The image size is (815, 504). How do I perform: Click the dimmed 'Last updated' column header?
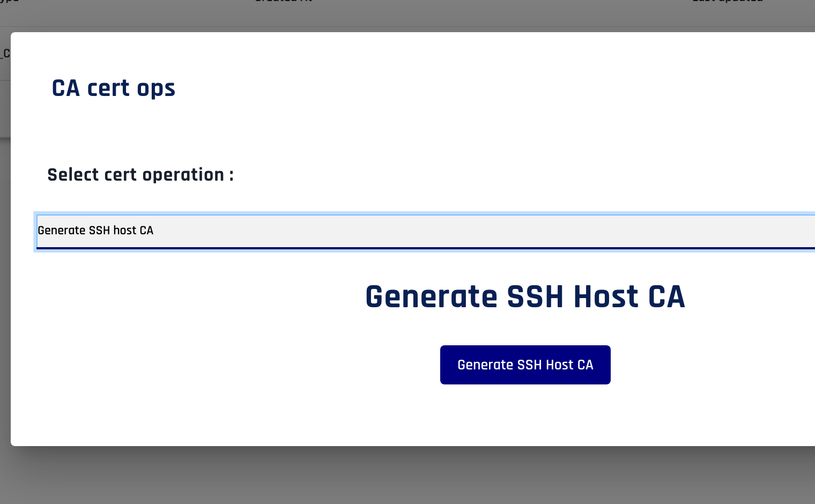click(x=727, y=2)
